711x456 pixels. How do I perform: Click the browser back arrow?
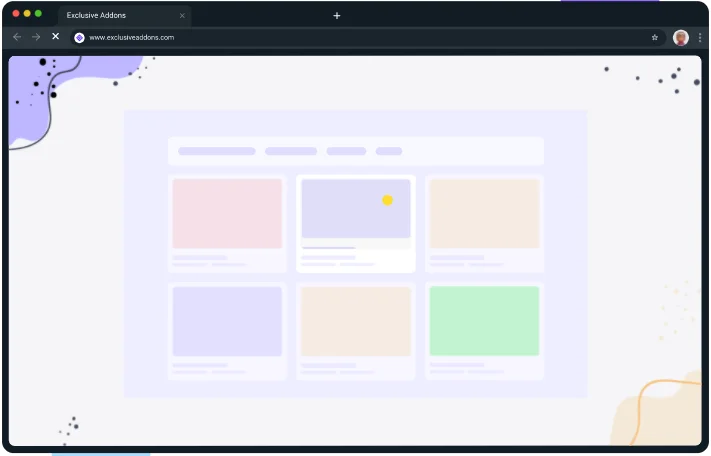pos(17,37)
